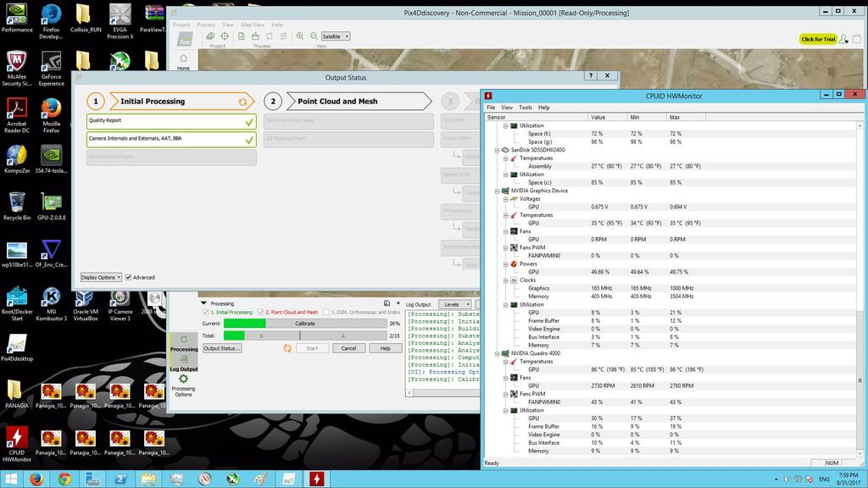This screenshot has height=488, width=868.
Task: Open the Pix4Ddesktop desktop shortcut
Action: (x=17, y=347)
